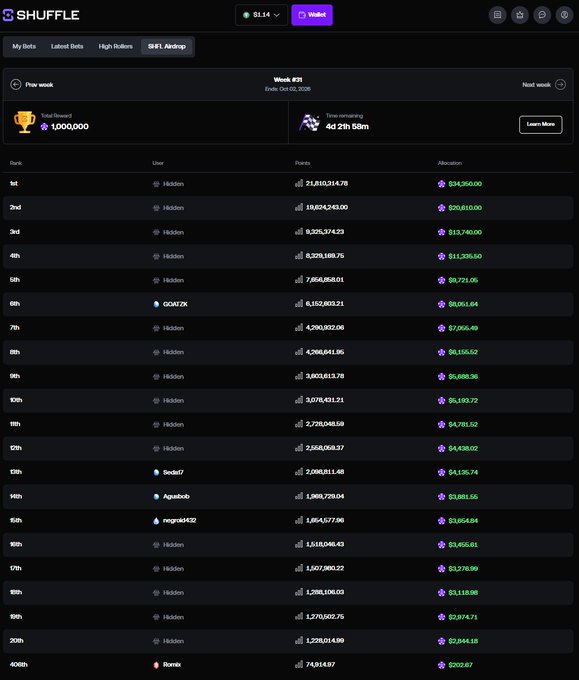Click SHFL token icon beside 1,000,000
The image size is (579, 680).
pyautogui.click(x=44, y=127)
